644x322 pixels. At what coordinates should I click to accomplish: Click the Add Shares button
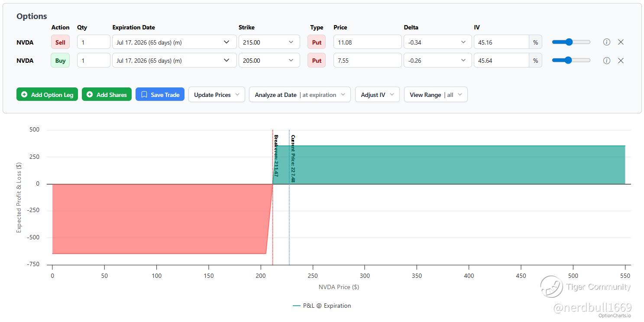(x=107, y=95)
